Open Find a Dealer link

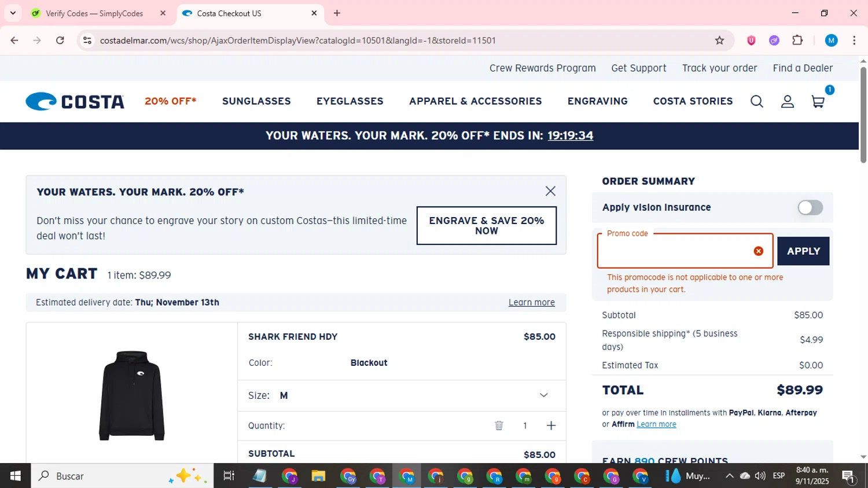click(803, 68)
